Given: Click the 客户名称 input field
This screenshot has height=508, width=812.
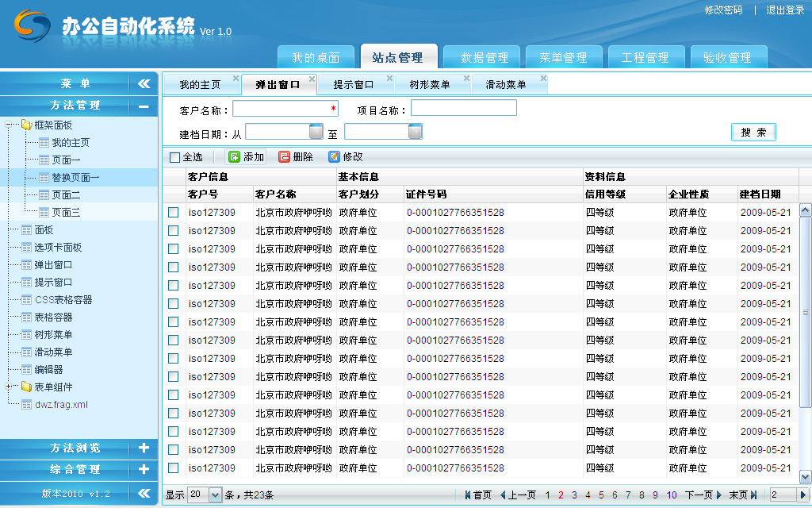Looking at the screenshot, I should pos(285,108).
